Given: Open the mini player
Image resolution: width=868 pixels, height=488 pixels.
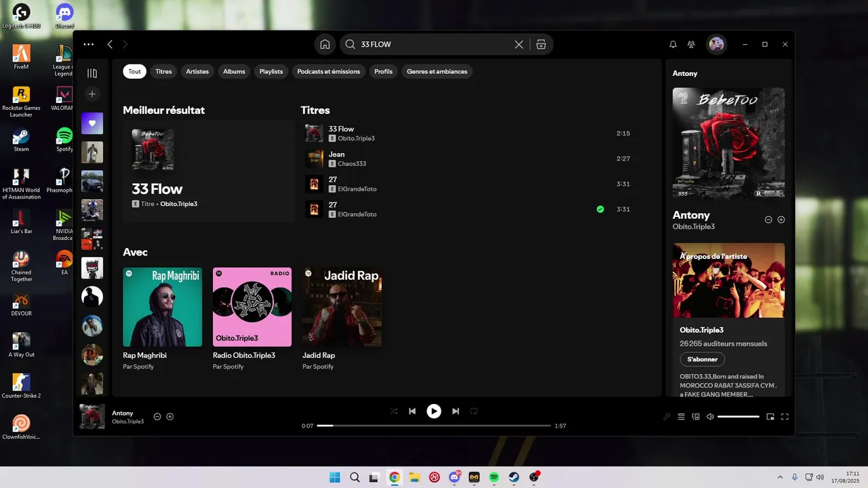Looking at the screenshot, I should 770,417.
